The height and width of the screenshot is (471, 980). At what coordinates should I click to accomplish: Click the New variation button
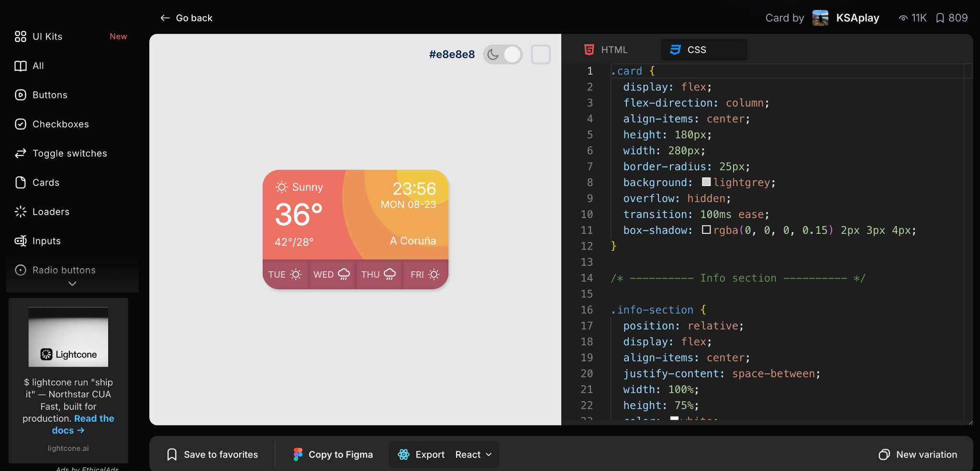918,454
